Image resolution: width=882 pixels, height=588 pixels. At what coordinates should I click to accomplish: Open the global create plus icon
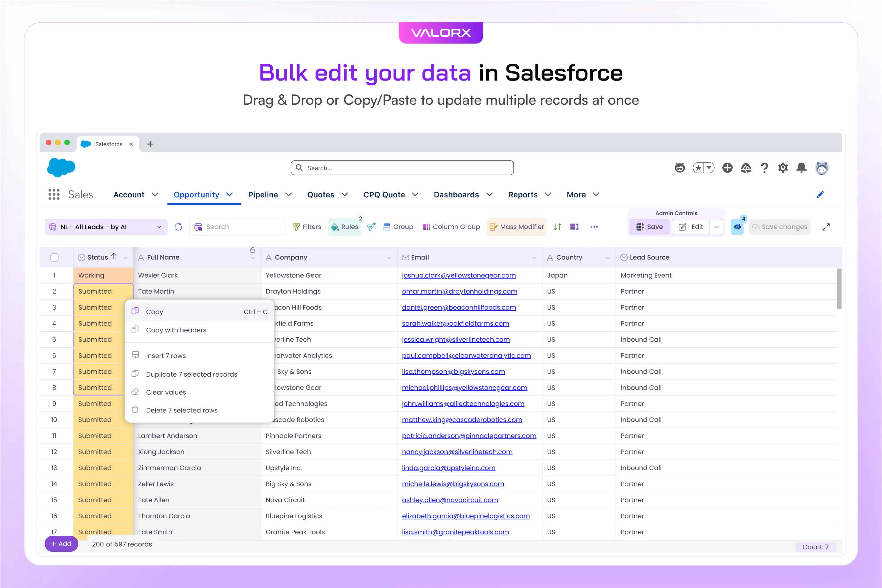click(x=727, y=168)
